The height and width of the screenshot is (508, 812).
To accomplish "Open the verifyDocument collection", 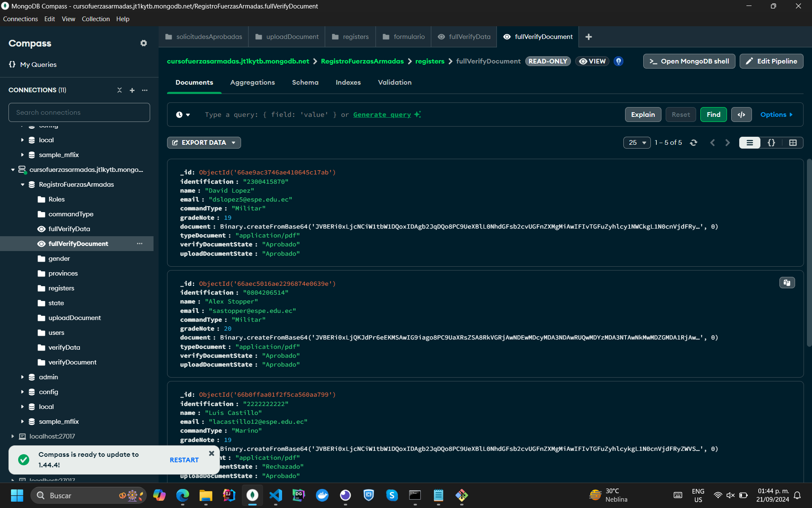I will pyautogui.click(x=72, y=362).
